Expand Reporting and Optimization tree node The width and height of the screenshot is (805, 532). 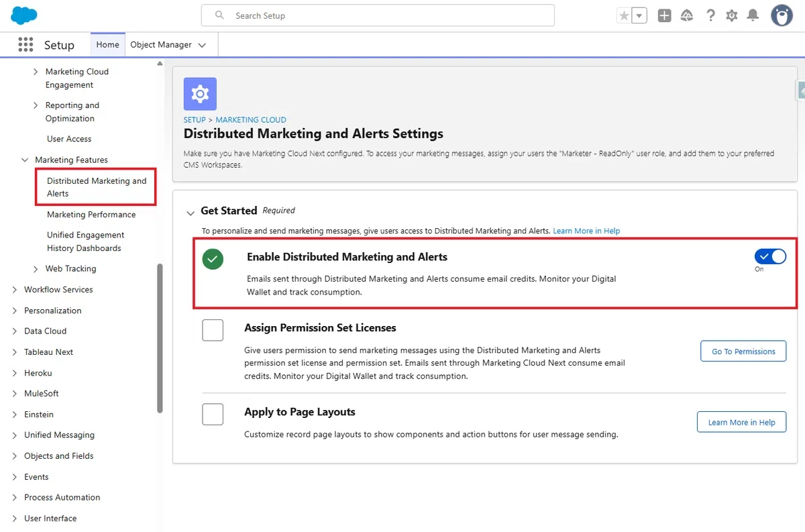36,105
